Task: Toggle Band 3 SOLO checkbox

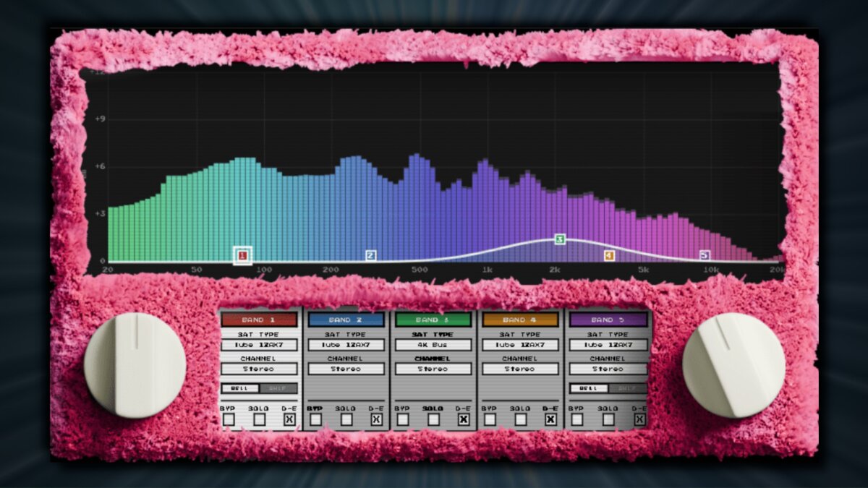Action: [x=433, y=419]
